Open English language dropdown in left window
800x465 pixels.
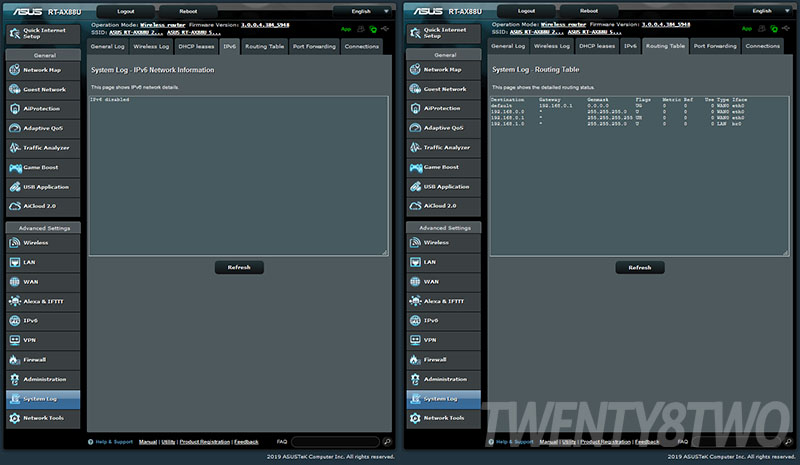(x=363, y=11)
